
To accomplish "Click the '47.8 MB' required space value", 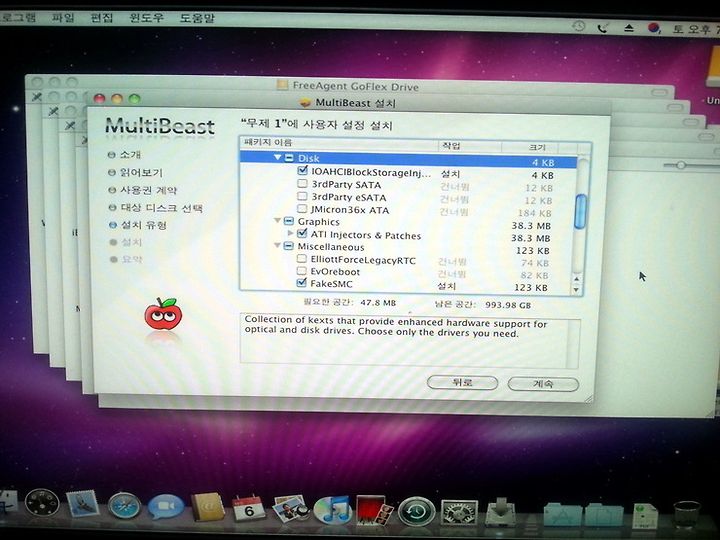I will point(378,303).
